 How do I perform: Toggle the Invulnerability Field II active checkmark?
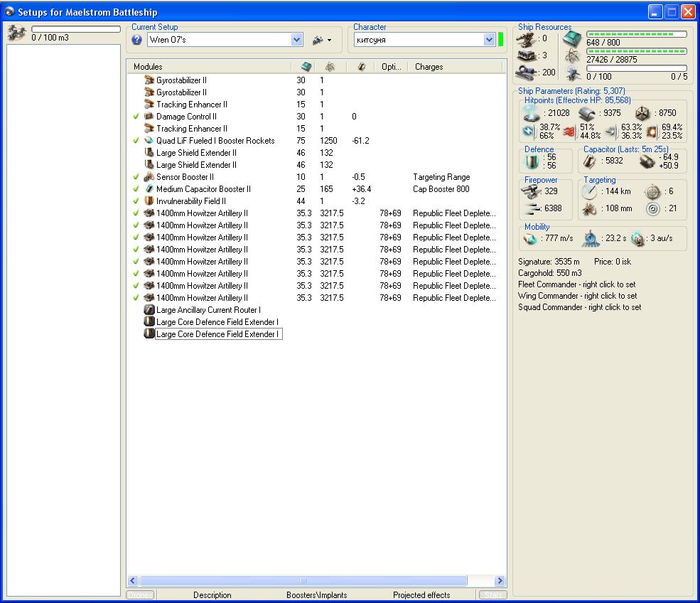(x=136, y=201)
